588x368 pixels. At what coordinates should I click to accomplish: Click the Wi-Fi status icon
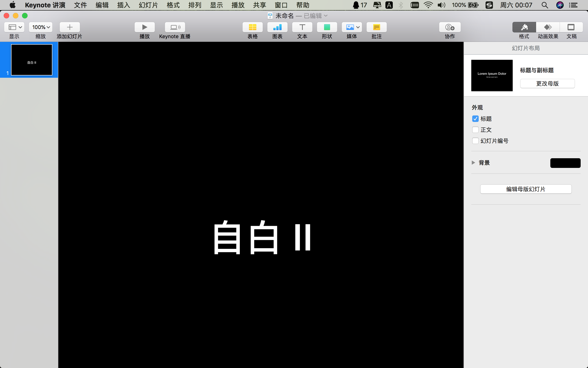click(428, 5)
